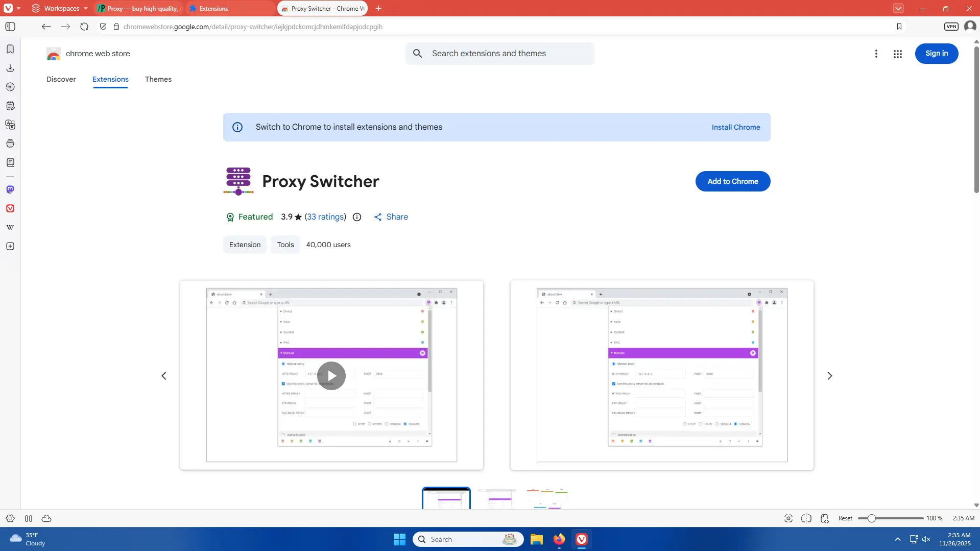Image resolution: width=980 pixels, height=551 pixels.
Task: Open the Bookmarks panel icon
Action: 10,49
